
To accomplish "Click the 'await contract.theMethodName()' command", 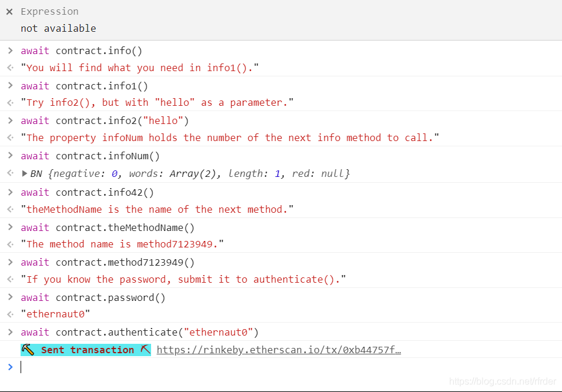I will (108, 228).
